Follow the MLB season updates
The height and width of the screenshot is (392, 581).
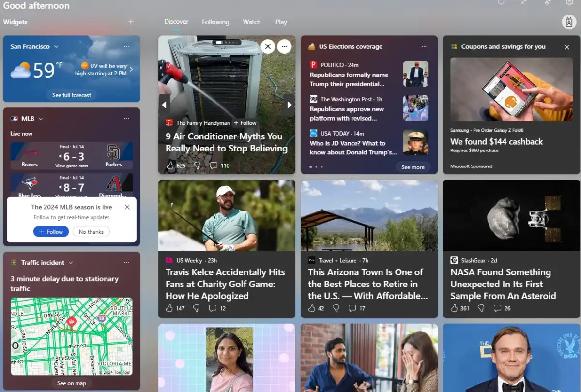point(51,232)
